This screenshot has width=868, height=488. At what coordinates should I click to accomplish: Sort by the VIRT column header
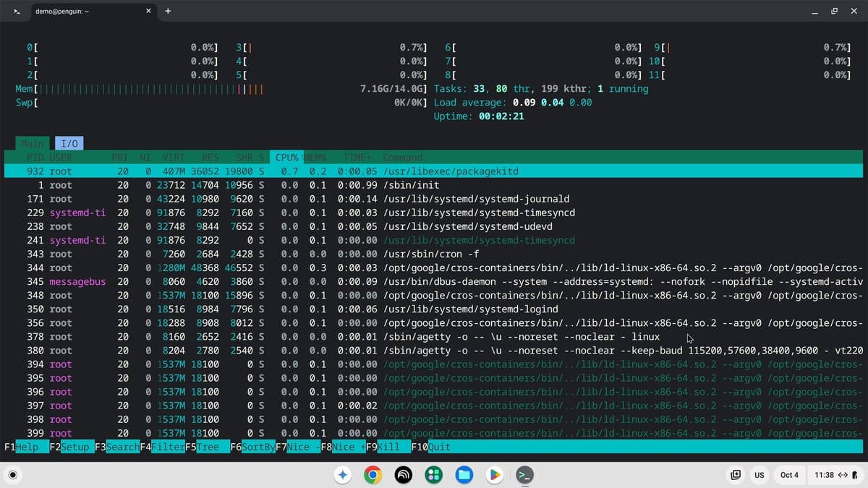click(174, 157)
